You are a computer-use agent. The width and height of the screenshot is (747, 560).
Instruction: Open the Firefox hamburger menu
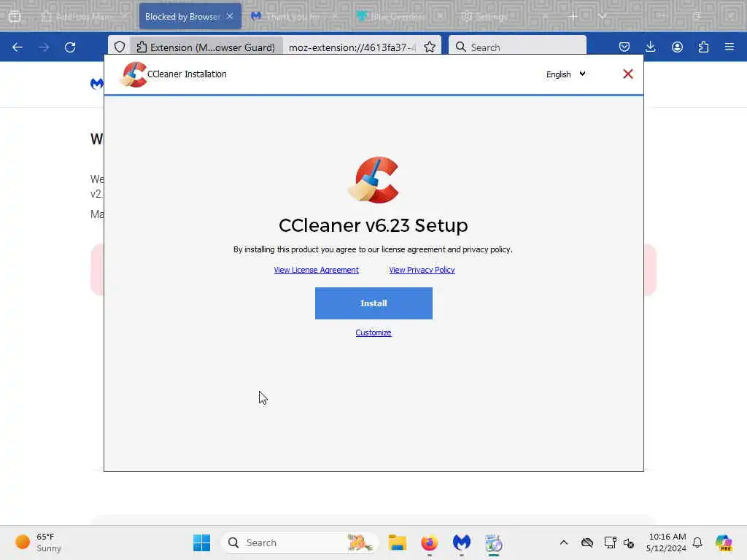[x=729, y=47]
